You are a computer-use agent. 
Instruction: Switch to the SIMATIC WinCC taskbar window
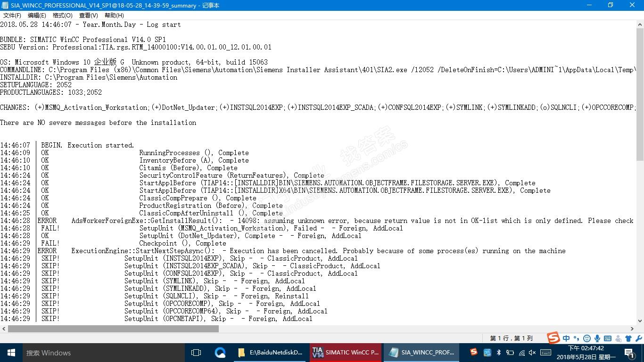347,353
